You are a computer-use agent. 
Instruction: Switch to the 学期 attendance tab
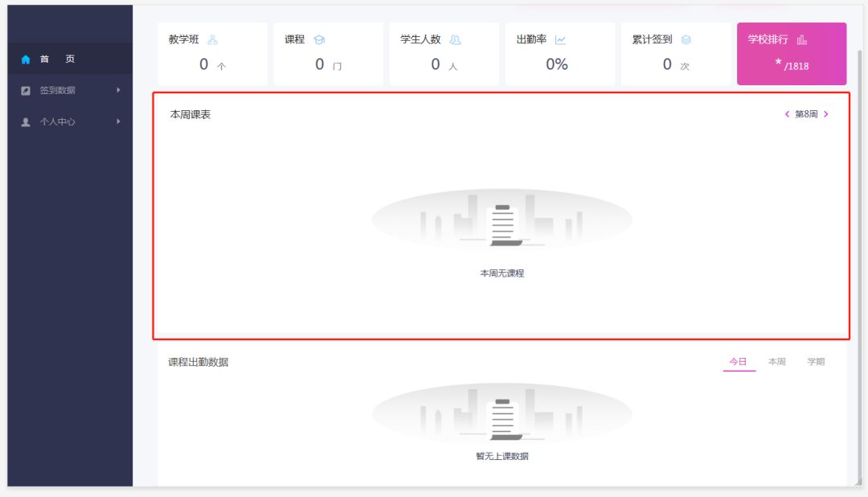tap(816, 362)
